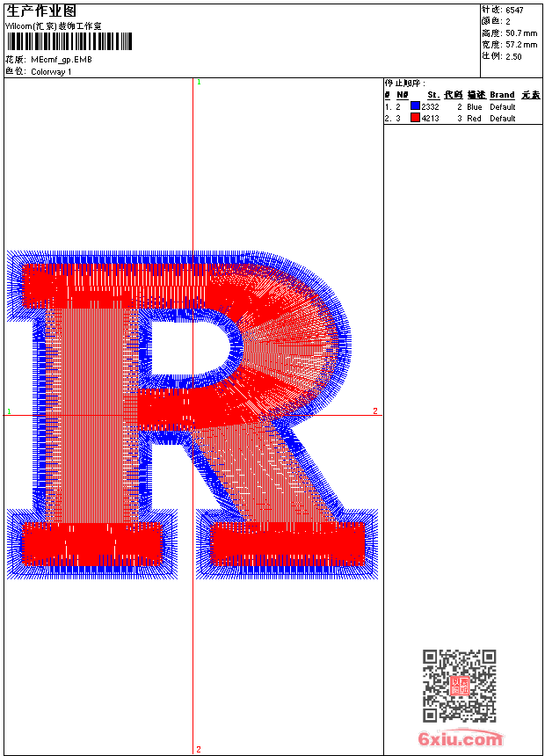This screenshot has width=545, height=756.
Task: Click the red 2 marker at right of horizontal axis
Action: click(x=375, y=411)
